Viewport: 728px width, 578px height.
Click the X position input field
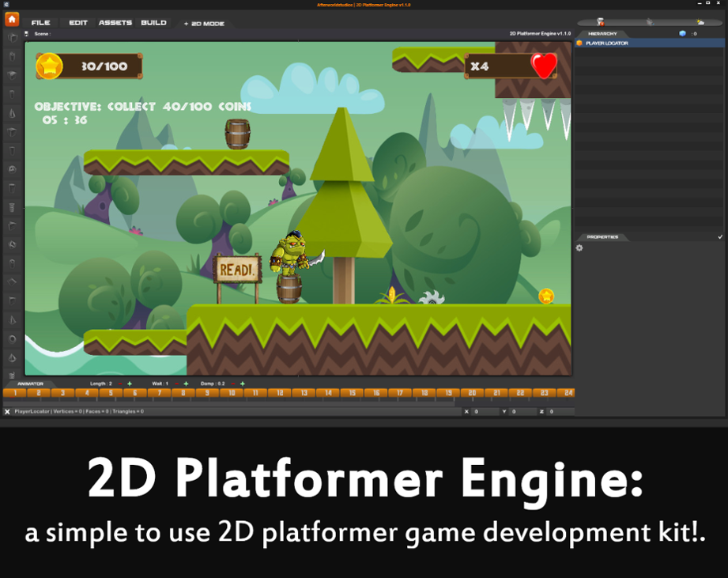click(485, 411)
